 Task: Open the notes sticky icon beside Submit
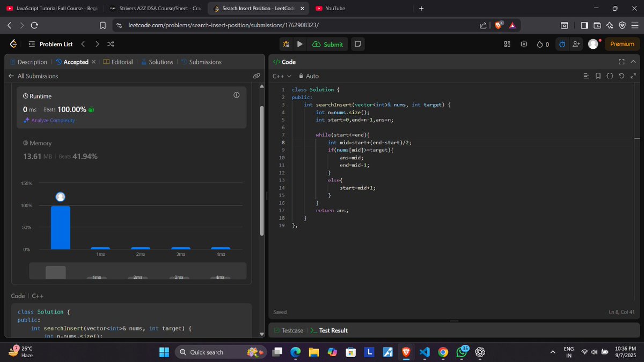click(357, 44)
